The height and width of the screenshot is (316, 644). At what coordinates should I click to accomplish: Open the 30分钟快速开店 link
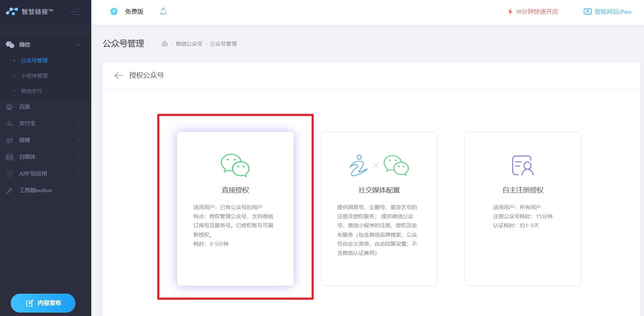(532, 12)
